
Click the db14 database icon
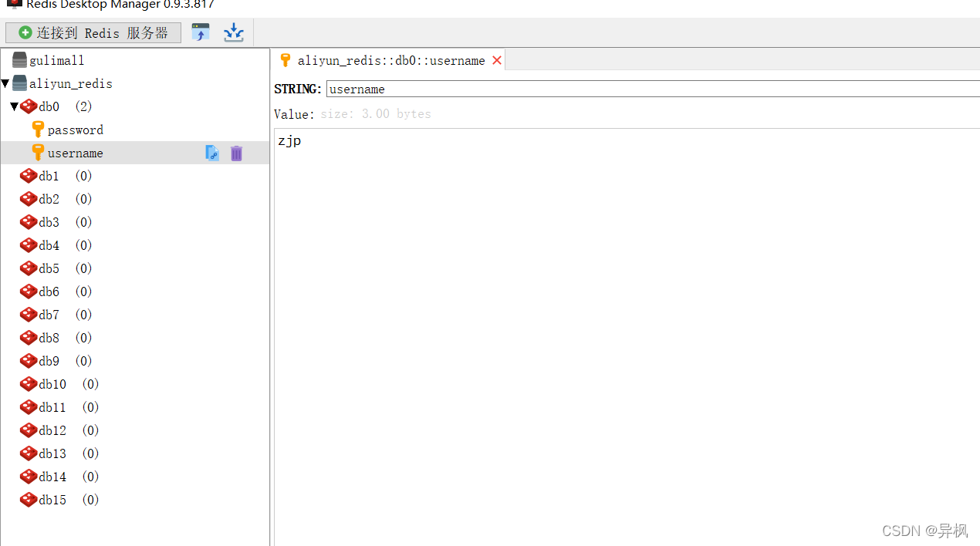(29, 477)
